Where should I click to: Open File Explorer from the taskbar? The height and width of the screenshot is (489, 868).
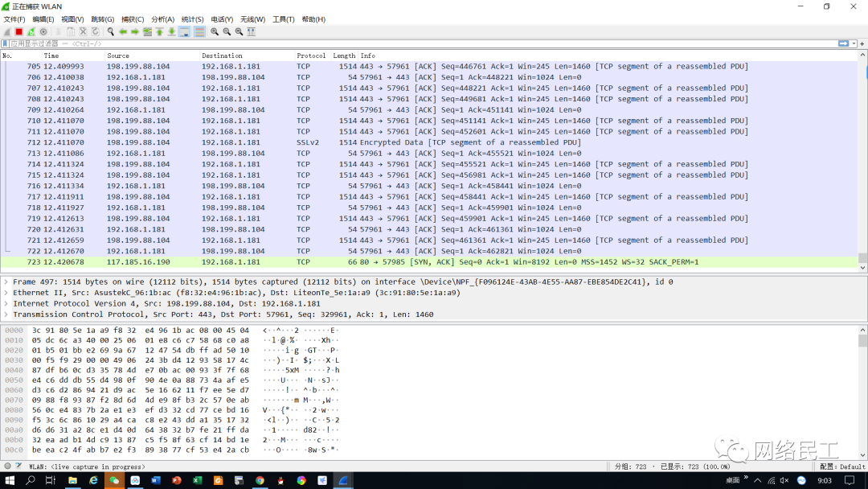[x=72, y=480]
